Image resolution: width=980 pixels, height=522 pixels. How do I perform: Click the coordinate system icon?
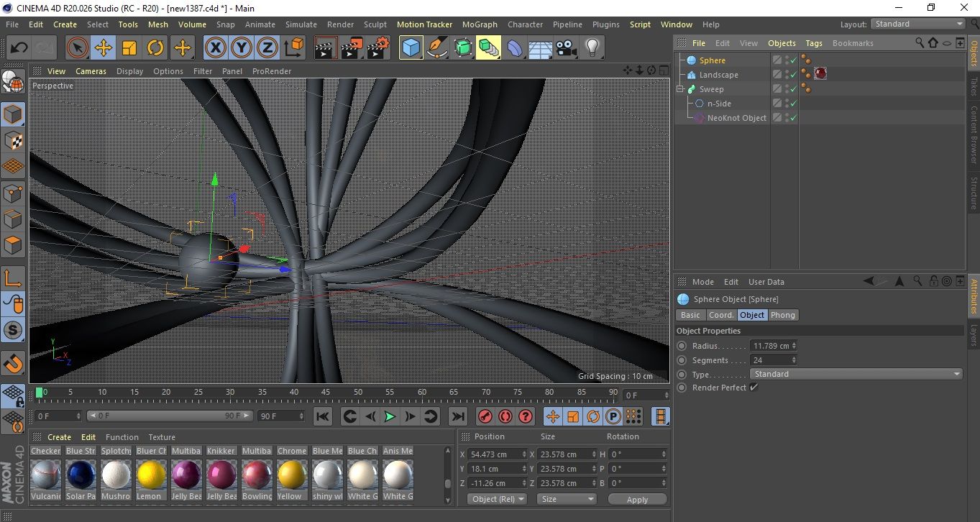(x=294, y=48)
